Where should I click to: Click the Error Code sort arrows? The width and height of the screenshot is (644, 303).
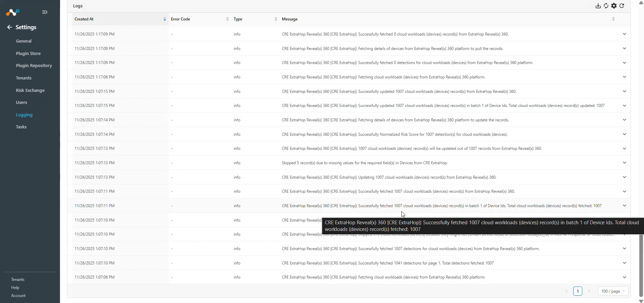(228, 19)
